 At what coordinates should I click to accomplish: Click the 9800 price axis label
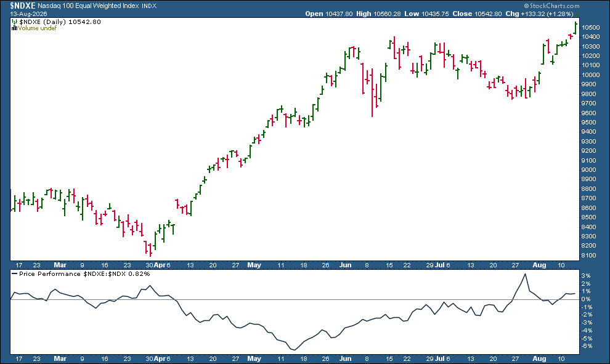[589, 94]
